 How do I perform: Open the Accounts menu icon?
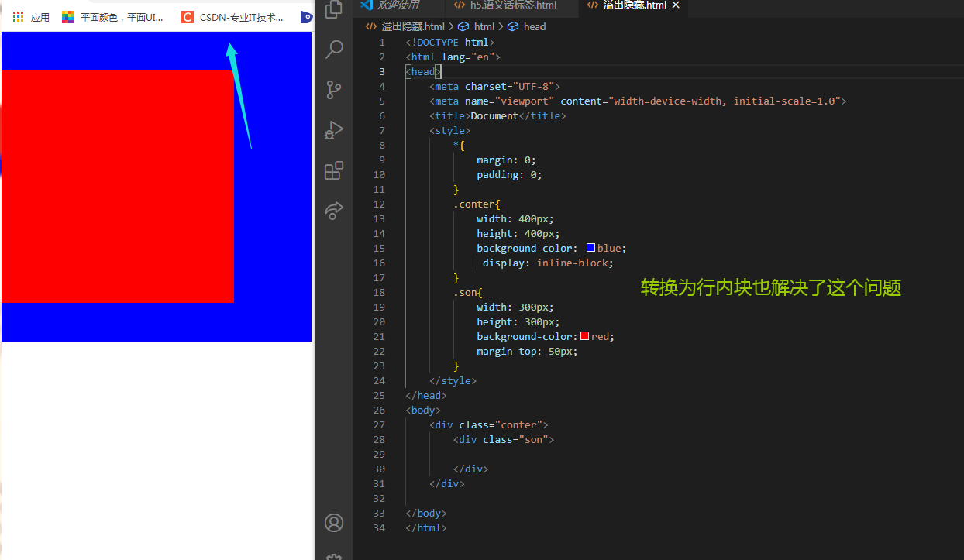coord(334,523)
